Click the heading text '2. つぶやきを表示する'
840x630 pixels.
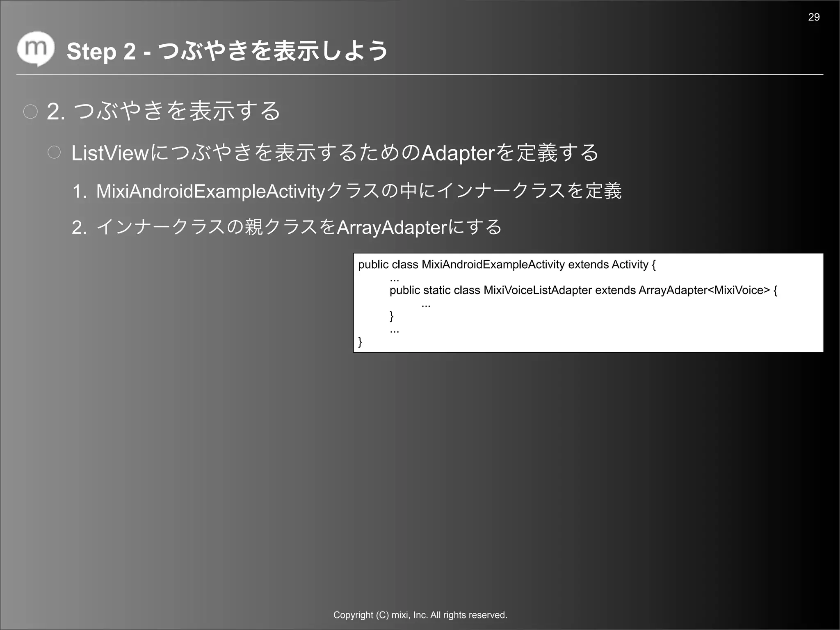coord(163,111)
